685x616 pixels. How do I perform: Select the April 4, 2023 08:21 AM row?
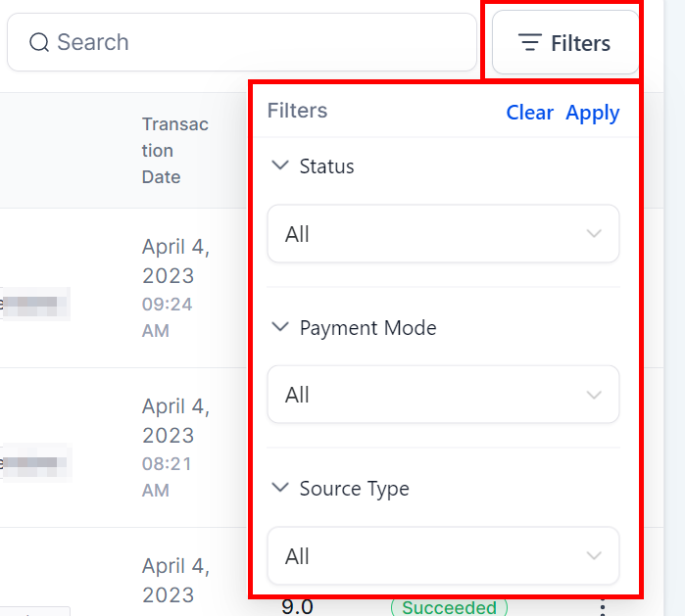pyautogui.click(x=174, y=448)
